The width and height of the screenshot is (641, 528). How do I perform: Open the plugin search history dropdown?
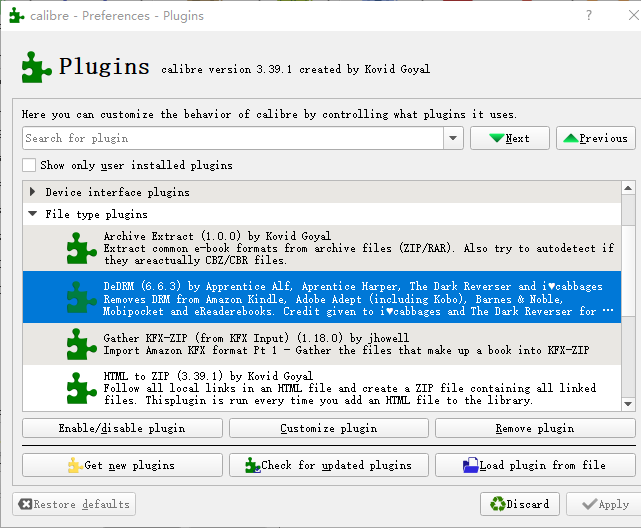pos(453,138)
